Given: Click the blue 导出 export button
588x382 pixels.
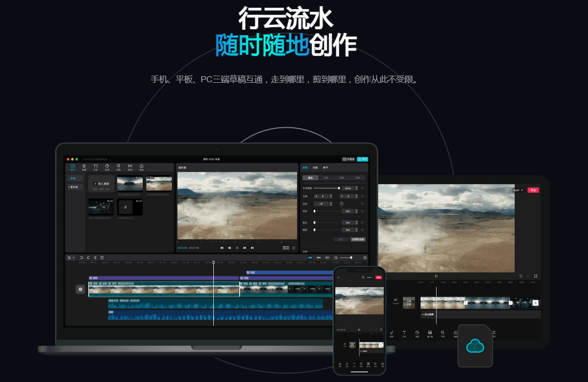Looking at the screenshot, I should coord(363,159).
